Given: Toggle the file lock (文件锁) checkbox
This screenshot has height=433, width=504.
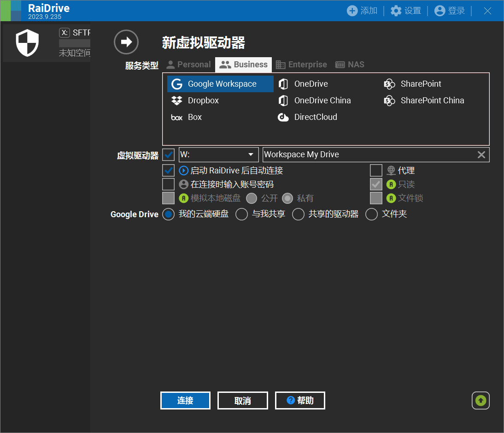Looking at the screenshot, I should coord(376,198).
